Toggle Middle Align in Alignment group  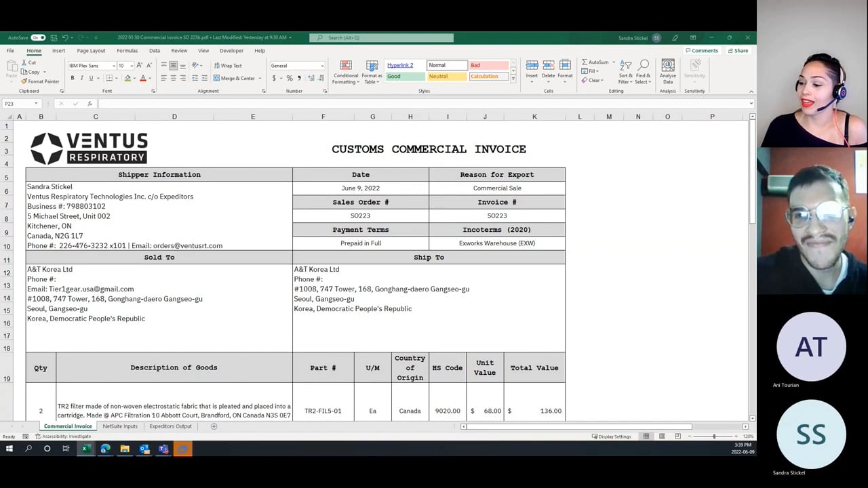click(x=173, y=66)
